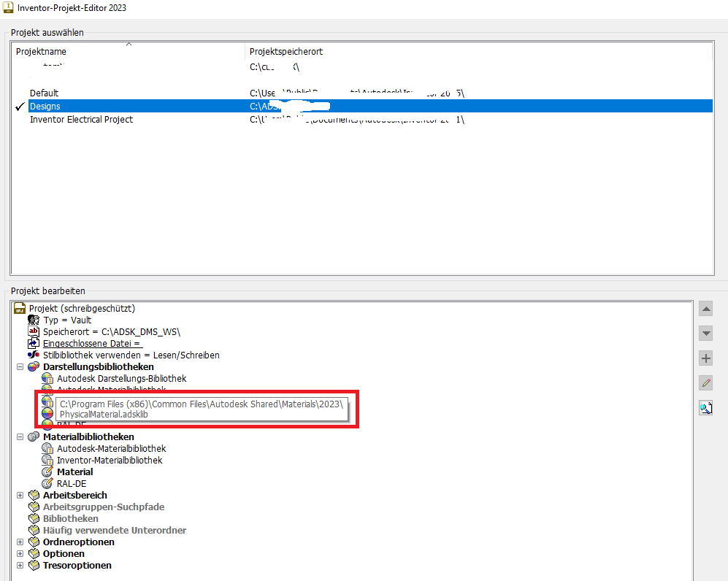Select the Inventor Electrical Project row
Screen dimensions: 728x581
pyautogui.click(x=81, y=119)
